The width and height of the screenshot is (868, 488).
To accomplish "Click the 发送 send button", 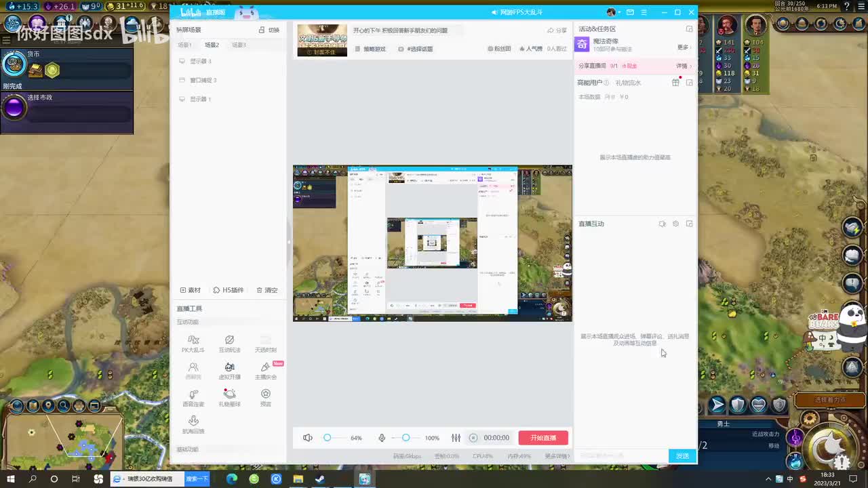I will coord(683,456).
